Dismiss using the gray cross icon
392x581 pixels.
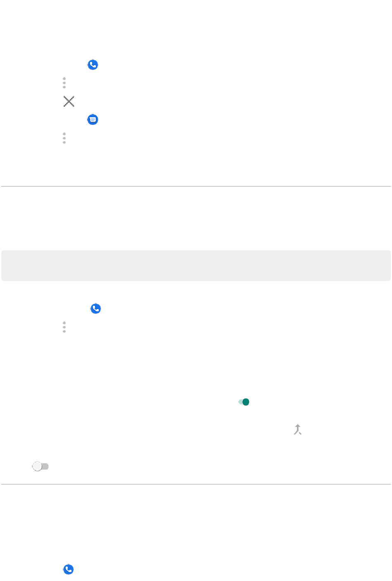[x=69, y=102]
